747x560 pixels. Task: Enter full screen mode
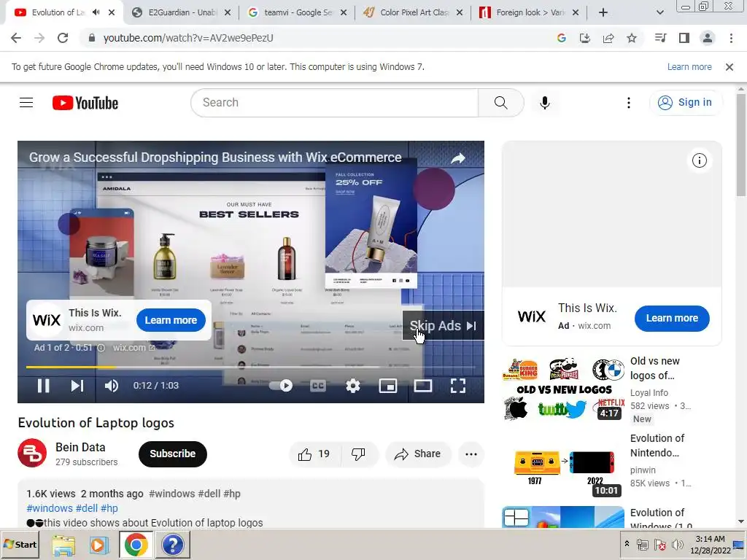tap(458, 386)
